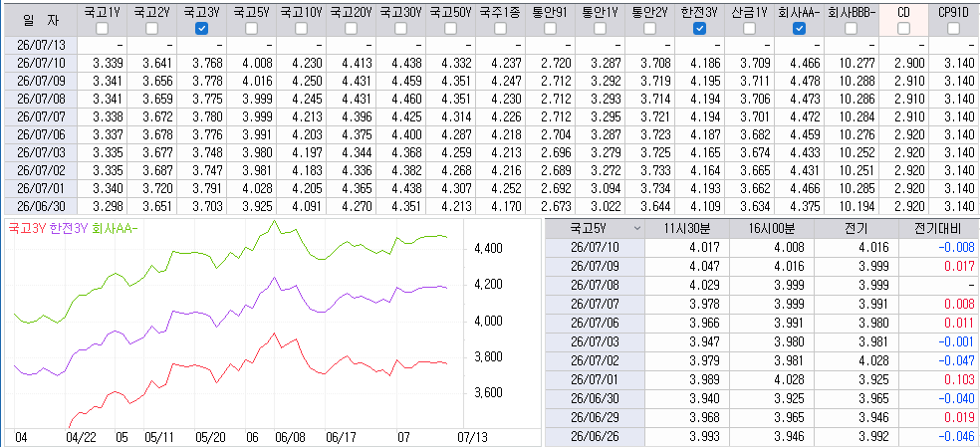Uncheck the 한전3Y checkbox
Screen dimensions: 980x447
[x=700, y=28]
